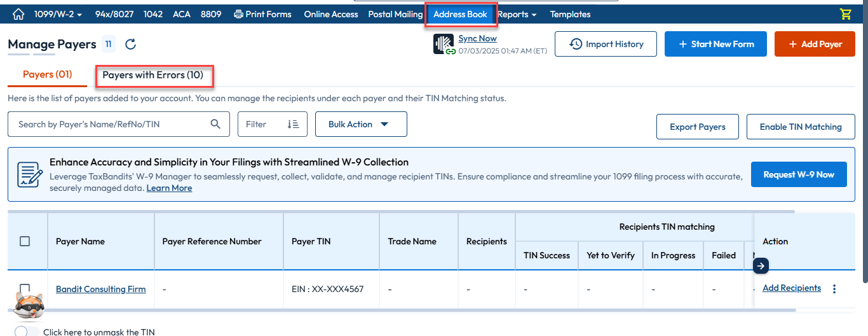Viewport: 868px width, 336px height.
Task: Open the 1042 menu item
Action: tap(153, 14)
